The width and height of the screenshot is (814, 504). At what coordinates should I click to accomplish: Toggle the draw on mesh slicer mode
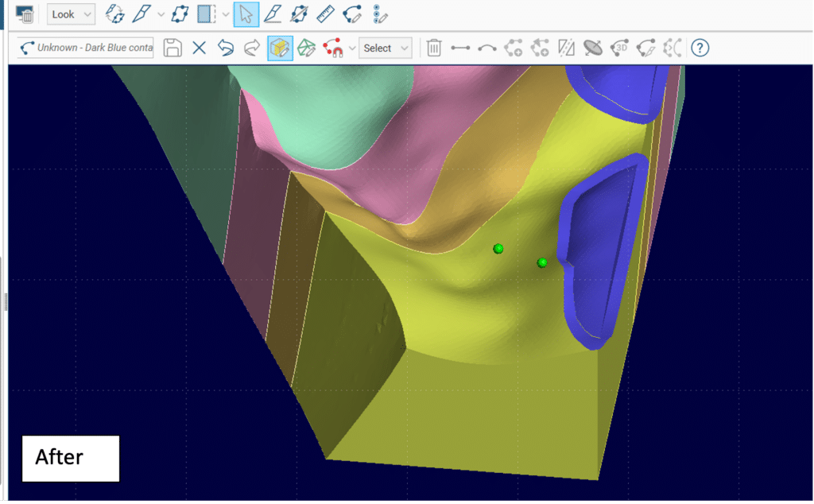(x=306, y=48)
